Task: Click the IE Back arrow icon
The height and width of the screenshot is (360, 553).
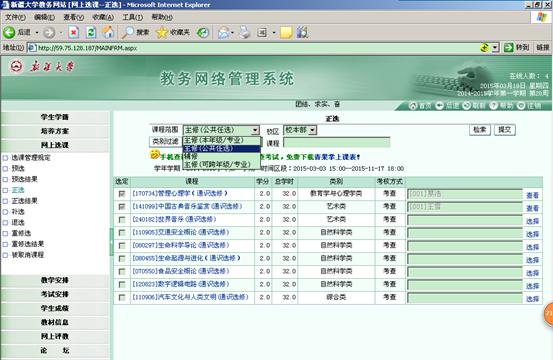Action: tap(9, 32)
